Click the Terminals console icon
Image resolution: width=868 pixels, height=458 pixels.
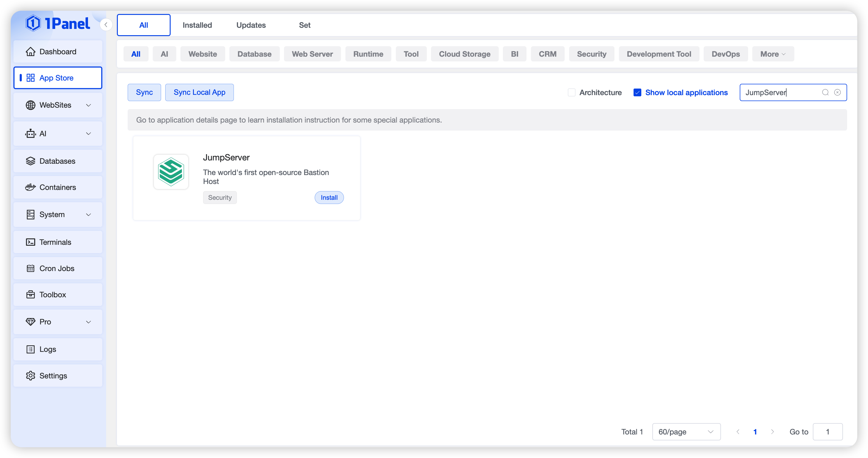tap(30, 242)
